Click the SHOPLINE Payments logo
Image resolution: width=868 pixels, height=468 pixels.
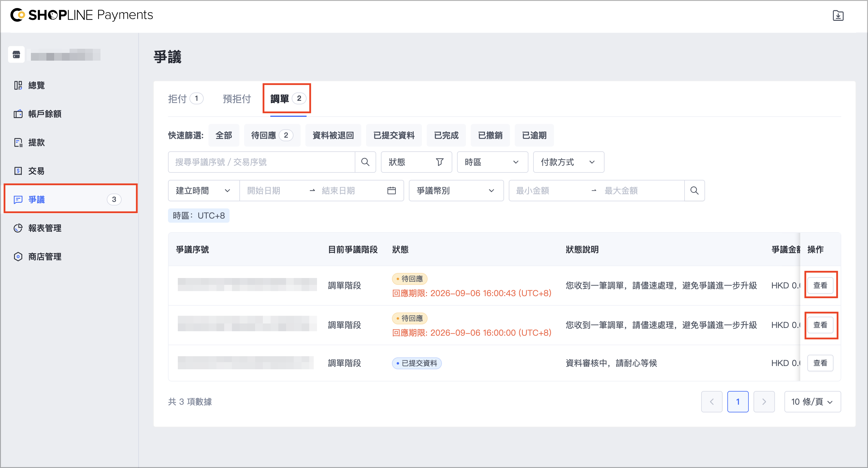[81, 15]
